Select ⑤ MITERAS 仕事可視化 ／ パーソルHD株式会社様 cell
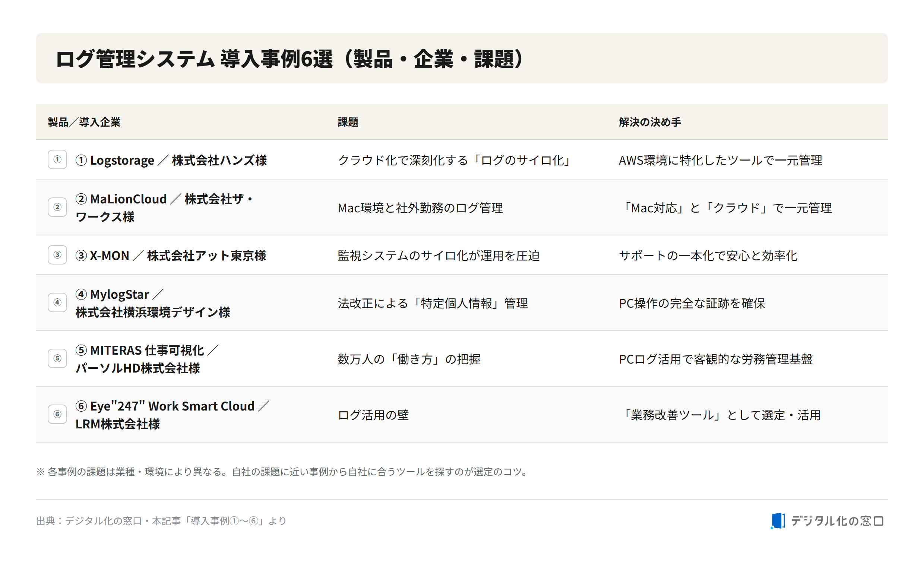Image resolution: width=924 pixels, height=564 pixels. tap(147, 359)
